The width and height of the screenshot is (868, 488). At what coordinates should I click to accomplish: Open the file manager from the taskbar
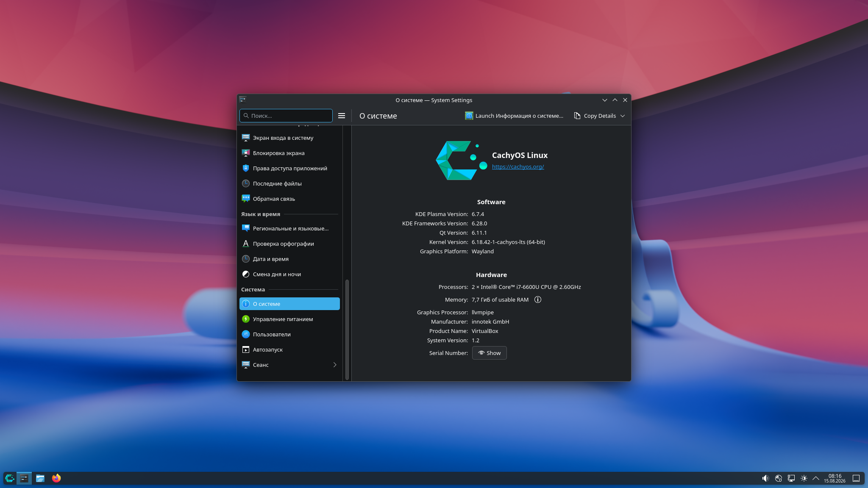(40, 478)
